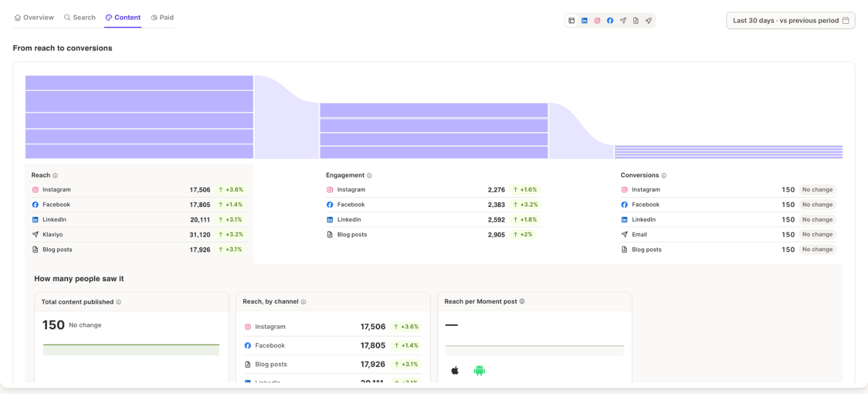
Task: Click LinkedIn label in Conversions list
Action: [644, 220]
